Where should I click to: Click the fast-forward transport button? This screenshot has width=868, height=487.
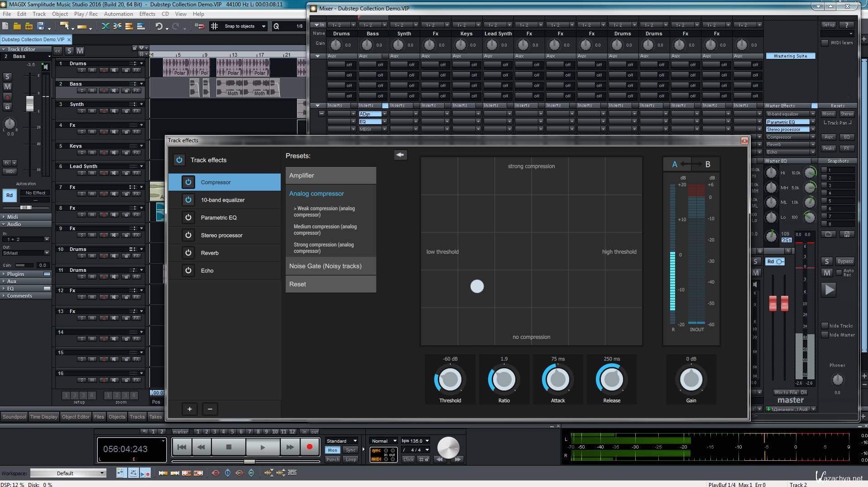point(290,447)
